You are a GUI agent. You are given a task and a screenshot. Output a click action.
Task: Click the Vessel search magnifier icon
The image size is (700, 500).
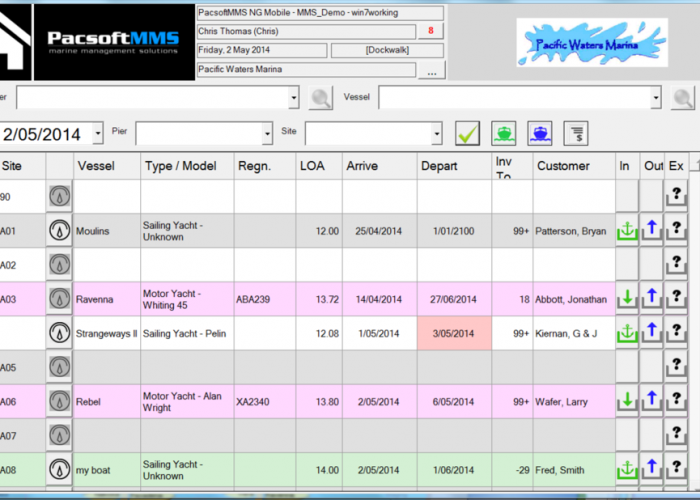683,98
